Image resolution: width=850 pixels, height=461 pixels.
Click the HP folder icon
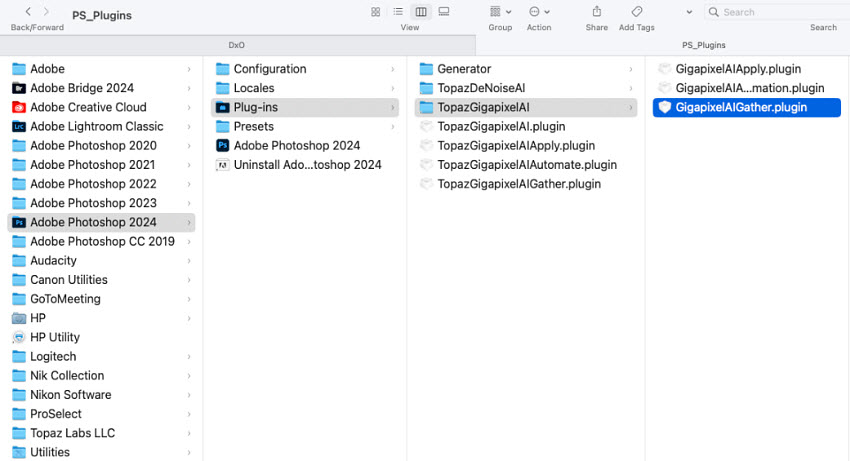click(x=19, y=318)
